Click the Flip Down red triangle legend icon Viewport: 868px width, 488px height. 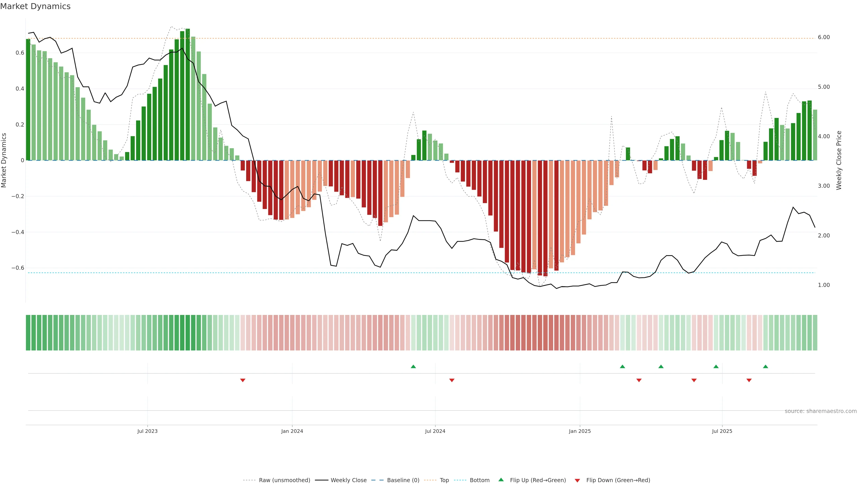coord(577,481)
